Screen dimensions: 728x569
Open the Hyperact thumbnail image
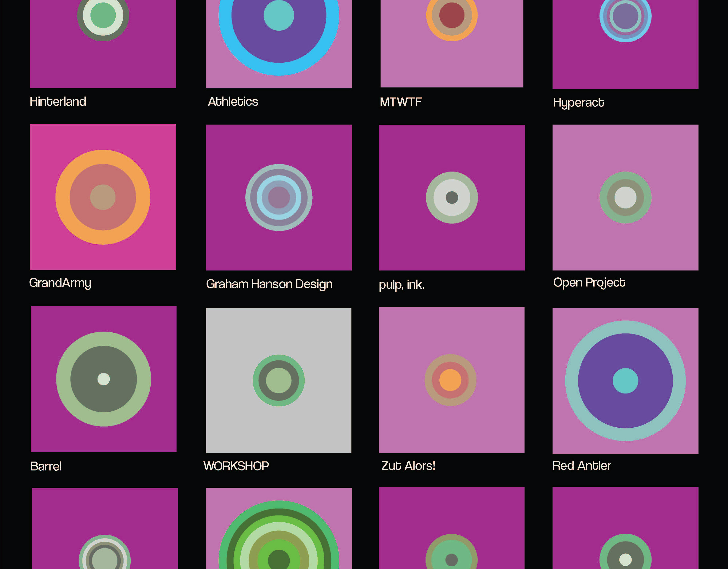[625, 45]
